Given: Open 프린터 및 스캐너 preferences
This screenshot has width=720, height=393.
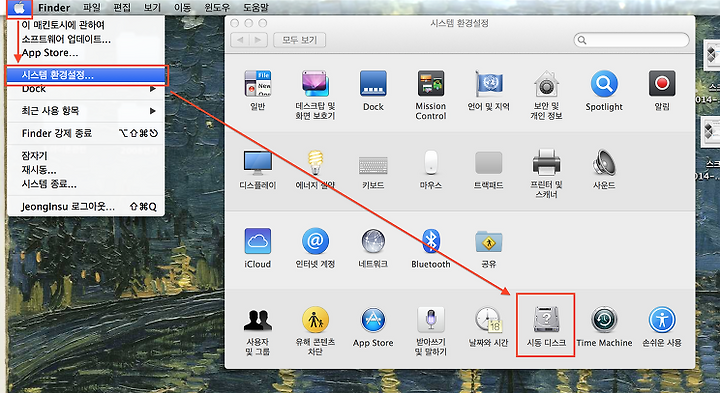Looking at the screenshot, I should coord(546,174).
